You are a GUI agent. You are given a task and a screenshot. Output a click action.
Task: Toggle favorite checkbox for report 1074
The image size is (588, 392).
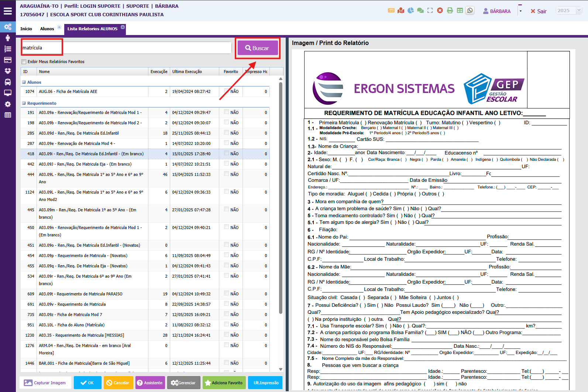coord(227,91)
